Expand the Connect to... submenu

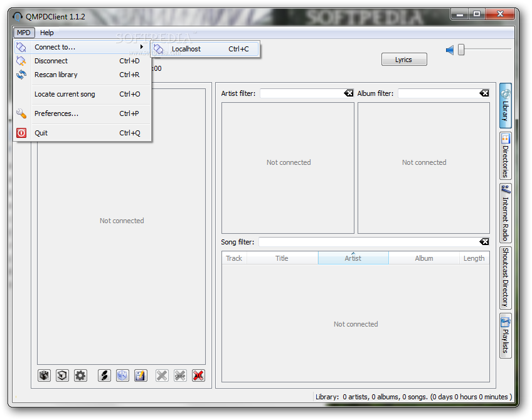[x=82, y=47]
